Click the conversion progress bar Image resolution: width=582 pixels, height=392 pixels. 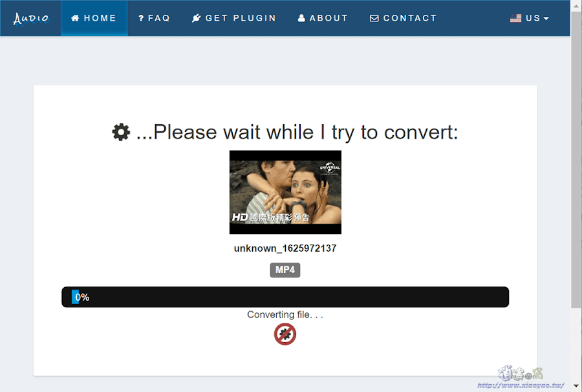click(x=285, y=297)
